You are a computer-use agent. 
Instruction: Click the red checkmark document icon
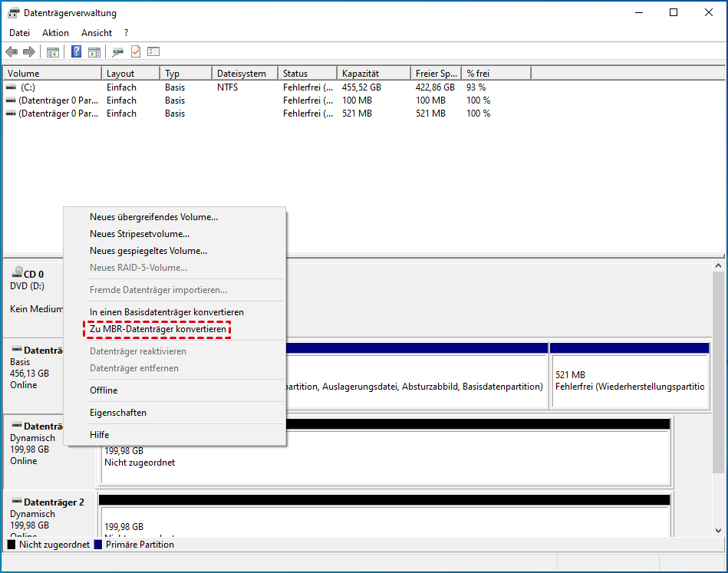coord(136,51)
